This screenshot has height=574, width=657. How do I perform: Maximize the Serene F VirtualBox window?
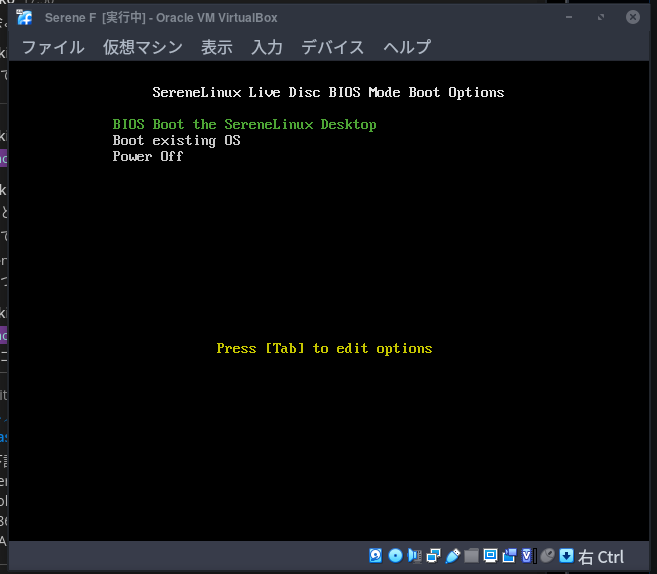(x=601, y=17)
